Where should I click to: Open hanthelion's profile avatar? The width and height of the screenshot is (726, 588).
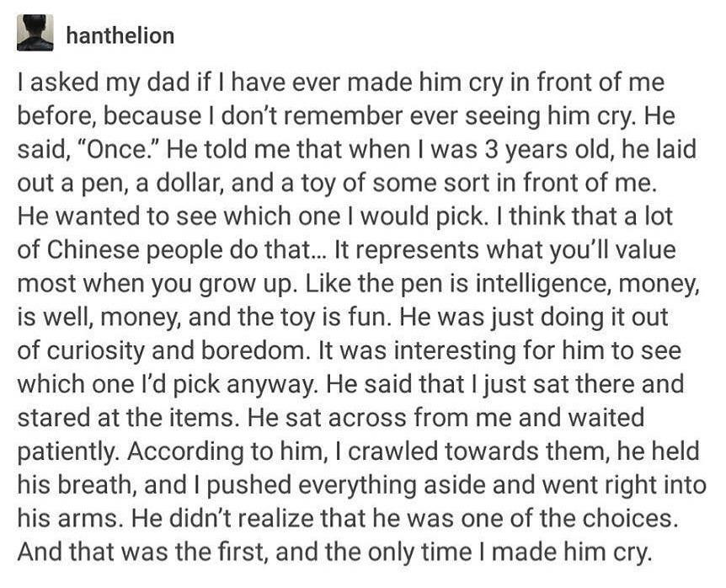click(x=35, y=33)
